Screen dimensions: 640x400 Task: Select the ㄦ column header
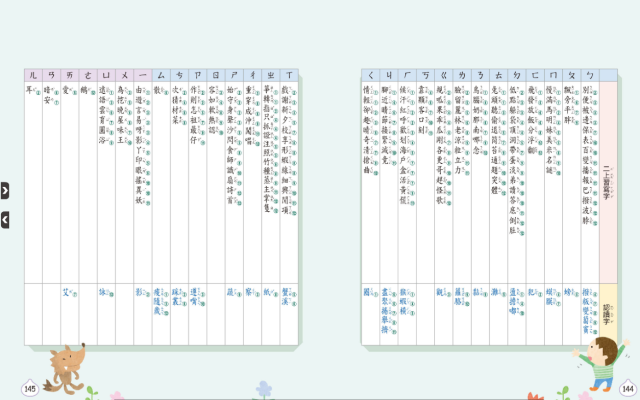click(33, 75)
